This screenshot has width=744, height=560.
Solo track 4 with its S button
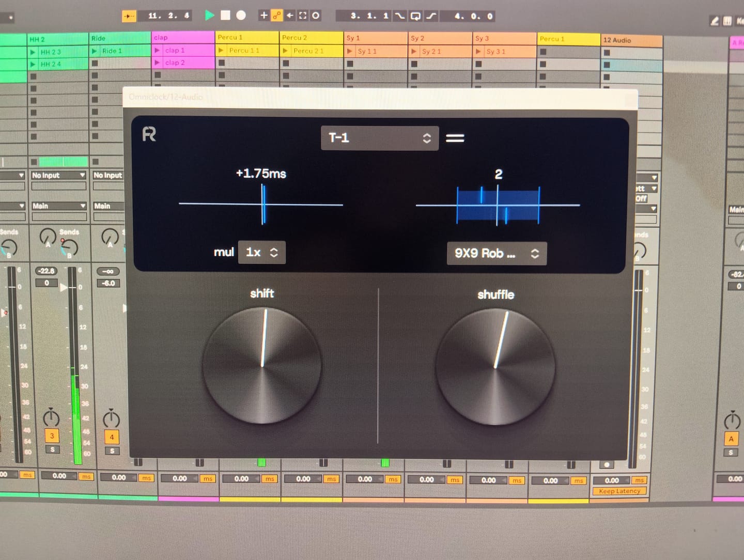pyautogui.click(x=112, y=451)
